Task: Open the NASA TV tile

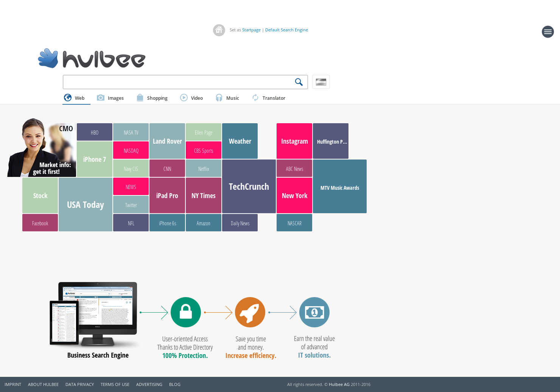Action: tap(131, 132)
